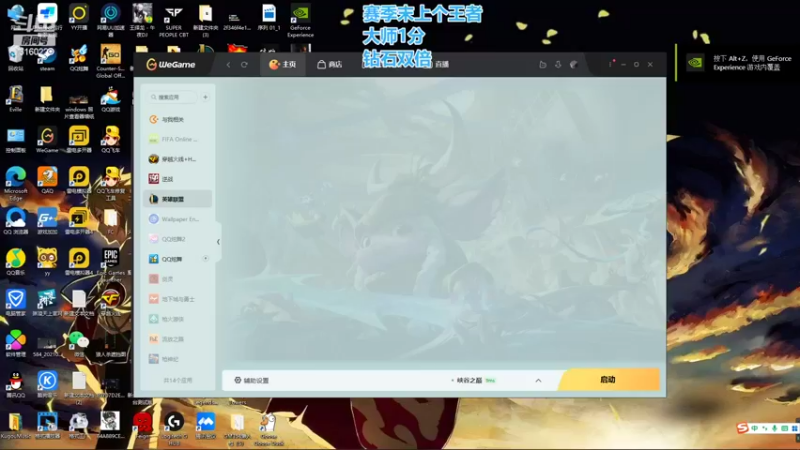Click the Sogou input method S icon

[x=742, y=428]
